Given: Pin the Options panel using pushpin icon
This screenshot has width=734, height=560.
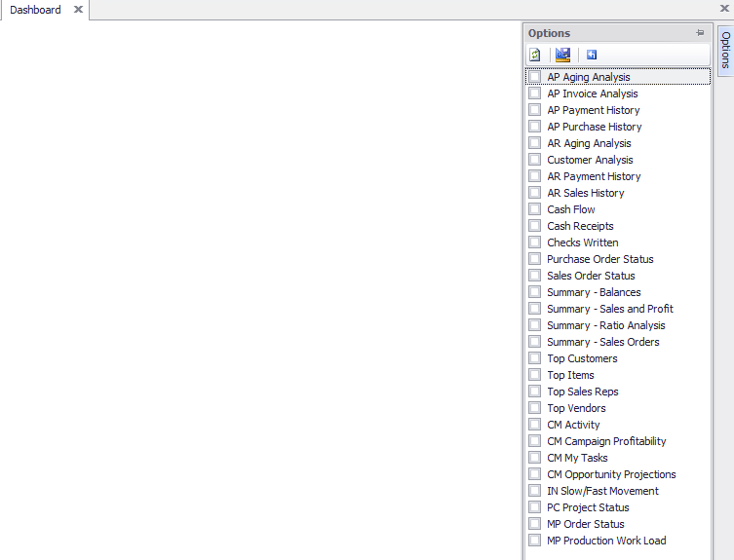Looking at the screenshot, I should tap(700, 33).
